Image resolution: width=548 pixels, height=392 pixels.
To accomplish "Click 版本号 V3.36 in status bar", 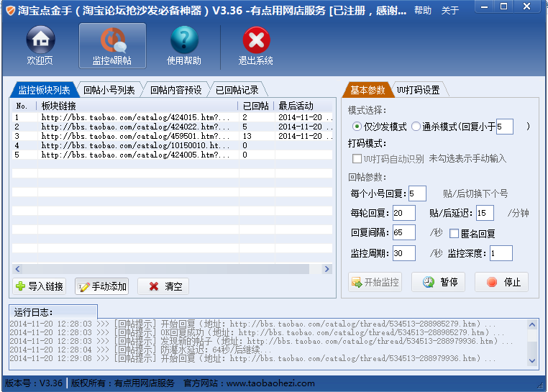I will [x=34, y=383].
